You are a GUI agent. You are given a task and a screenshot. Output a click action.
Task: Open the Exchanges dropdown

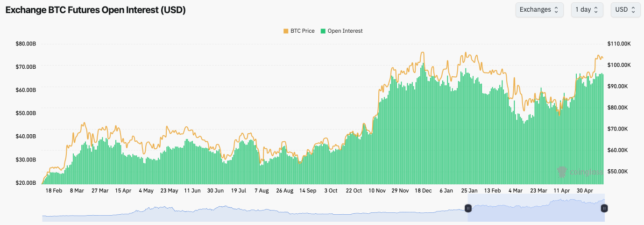(x=539, y=10)
